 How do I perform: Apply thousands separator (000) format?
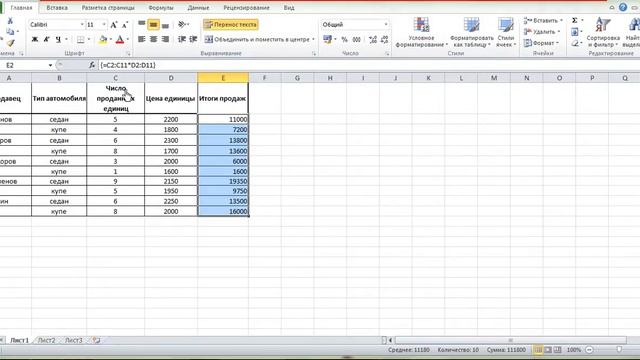point(357,40)
